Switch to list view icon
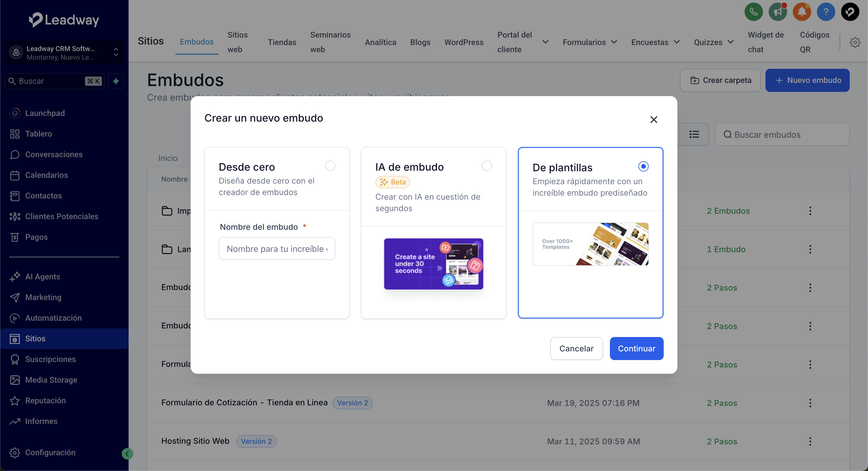This screenshot has width=868, height=471. tap(694, 134)
